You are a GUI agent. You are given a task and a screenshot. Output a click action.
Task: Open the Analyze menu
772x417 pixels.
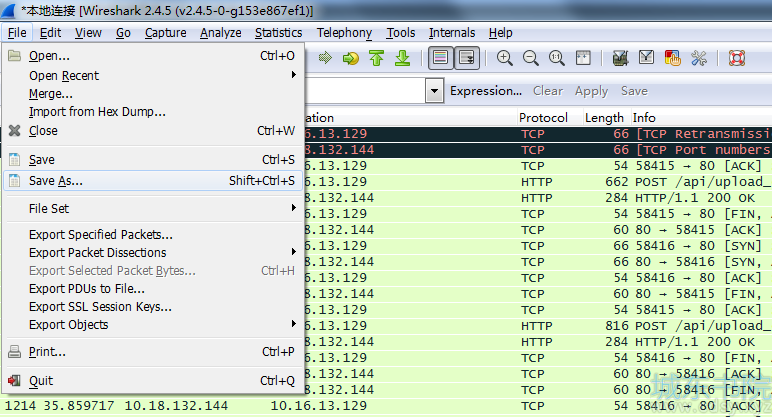[221, 33]
